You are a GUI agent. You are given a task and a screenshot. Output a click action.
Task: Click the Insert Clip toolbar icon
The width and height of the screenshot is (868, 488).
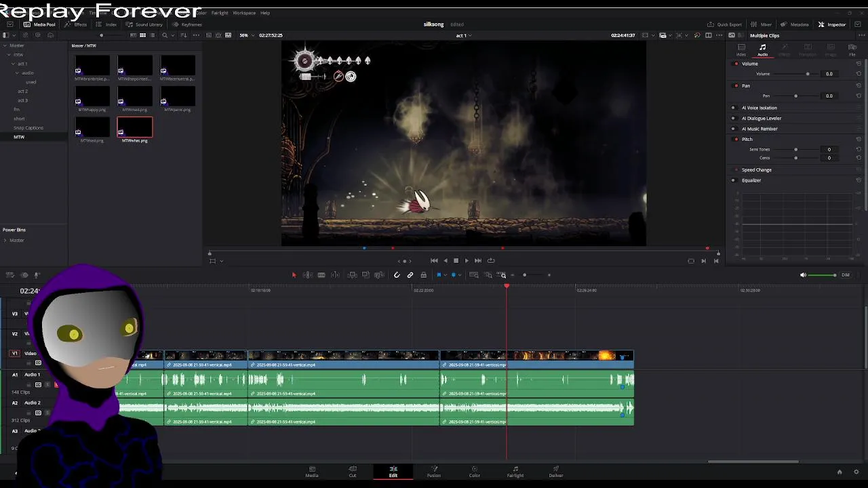(x=353, y=275)
